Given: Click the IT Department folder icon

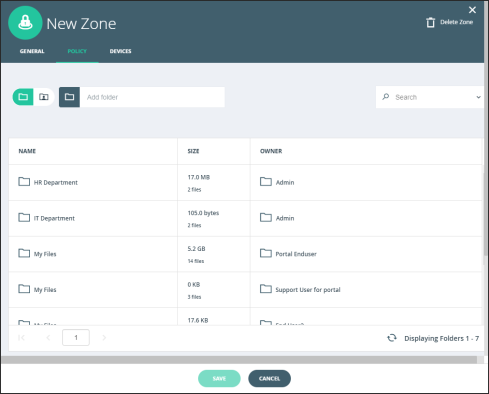Looking at the screenshot, I should click(x=24, y=217).
